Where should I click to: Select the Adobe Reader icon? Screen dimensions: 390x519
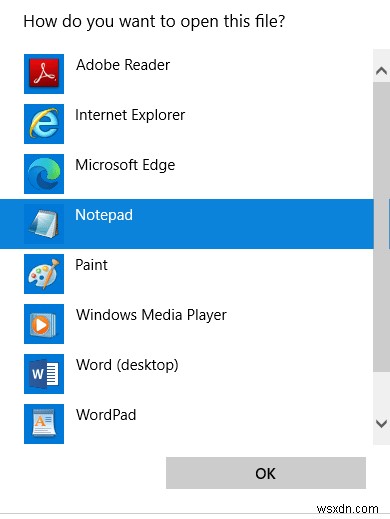(x=44, y=74)
